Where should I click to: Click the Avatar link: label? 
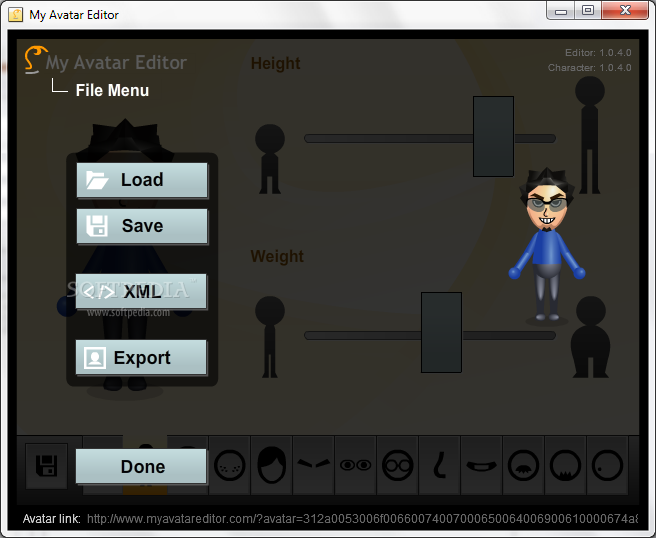(x=51, y=519)
